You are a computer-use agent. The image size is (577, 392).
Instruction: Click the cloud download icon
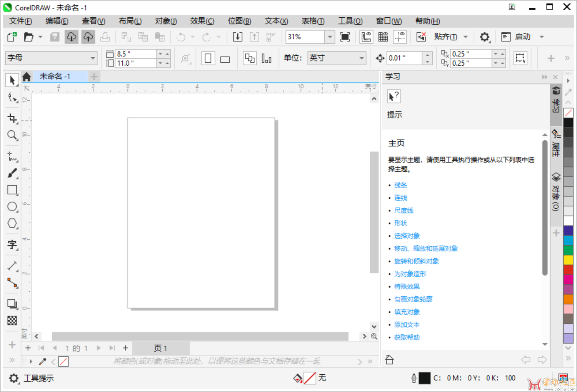coord(71,37)
